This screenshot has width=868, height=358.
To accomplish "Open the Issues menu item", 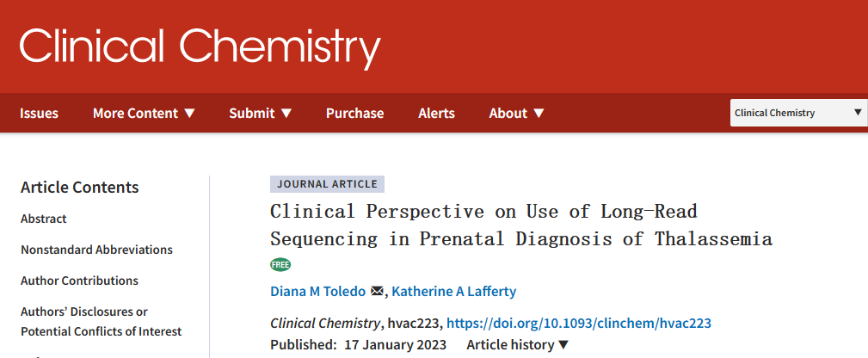I will click(x=40, y=113).
